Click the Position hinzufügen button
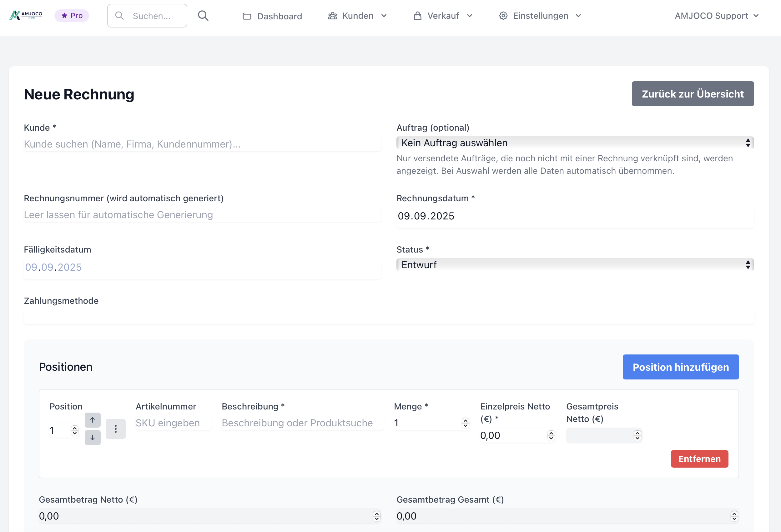The width and height of the screenshot is (781, 532). pos(680,367)
